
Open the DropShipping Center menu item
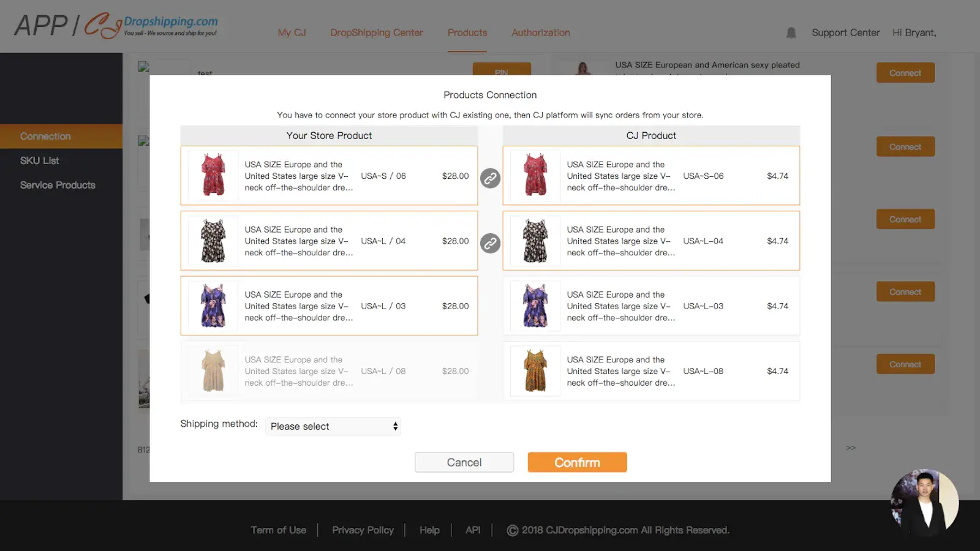(x=376, y=32)
